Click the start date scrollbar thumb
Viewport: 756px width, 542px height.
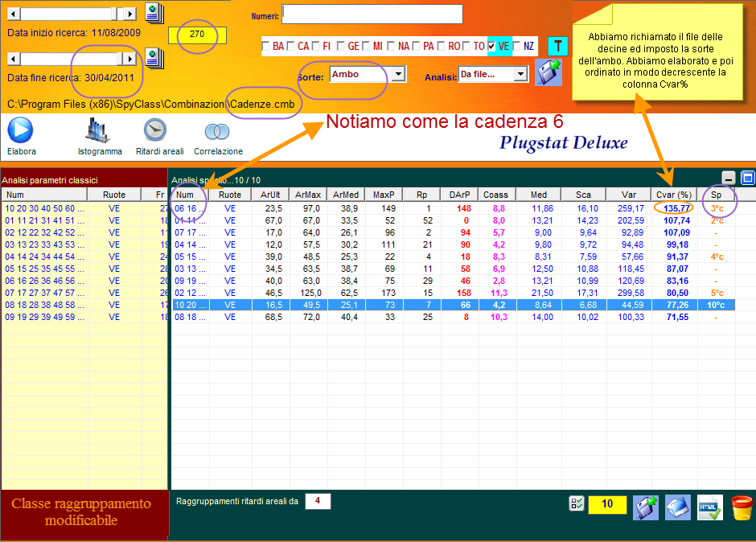pos(114,14)
